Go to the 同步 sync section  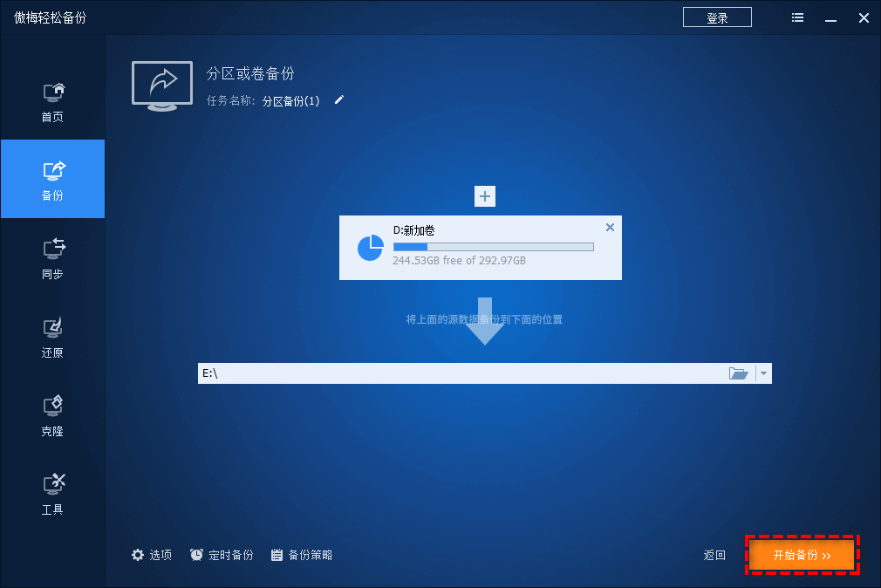(x=53, y=258)
